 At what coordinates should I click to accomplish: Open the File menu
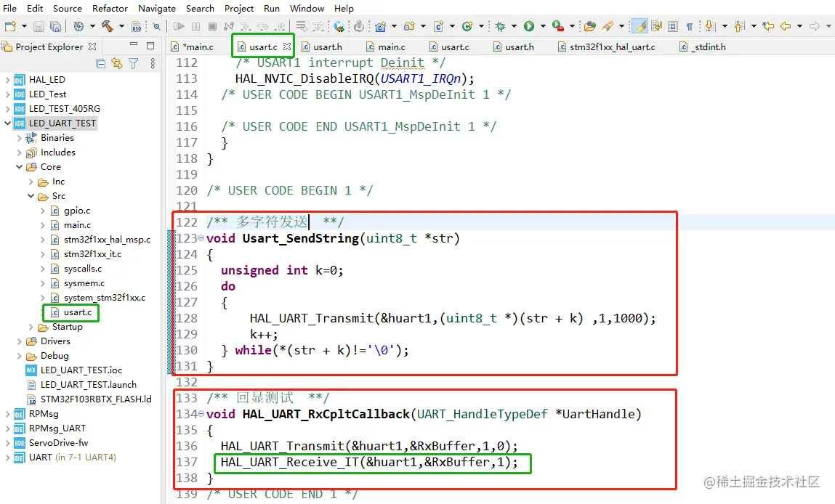(9, 9)
